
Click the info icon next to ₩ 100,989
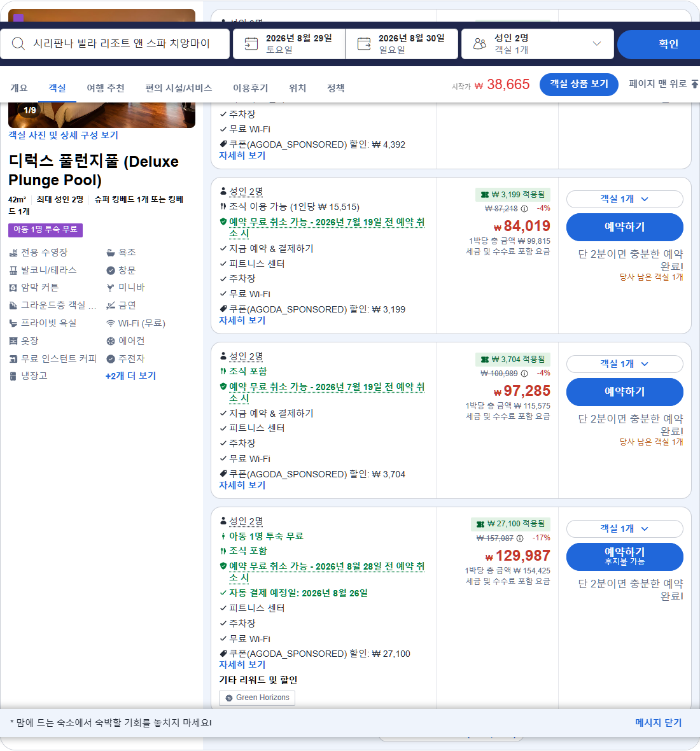point(524,374)
